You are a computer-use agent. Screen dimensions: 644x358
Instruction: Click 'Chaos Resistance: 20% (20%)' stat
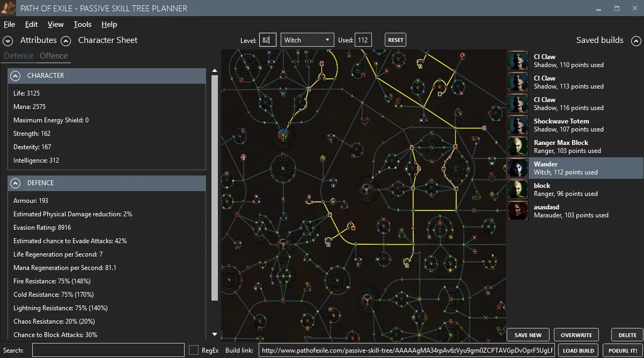coord(54,322)
